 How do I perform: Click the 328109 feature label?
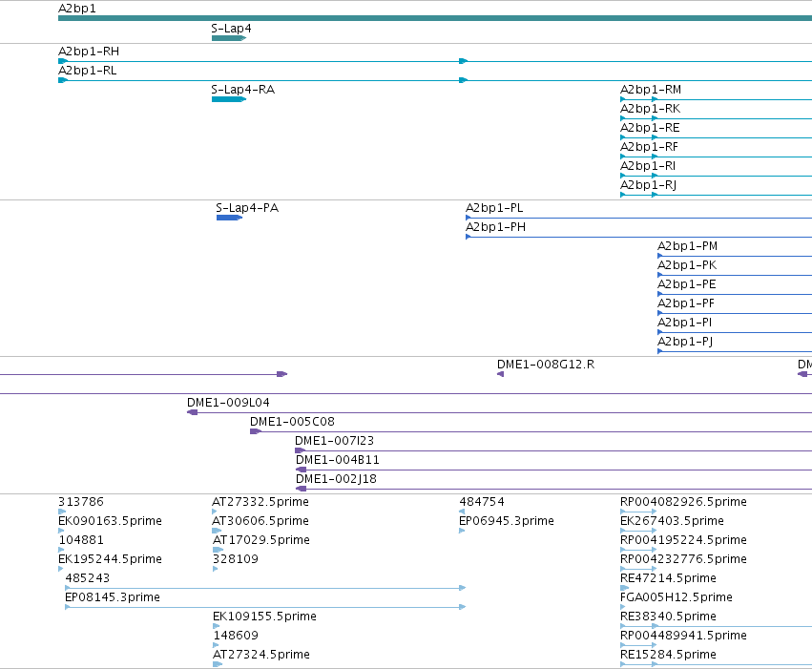point(235,560)
